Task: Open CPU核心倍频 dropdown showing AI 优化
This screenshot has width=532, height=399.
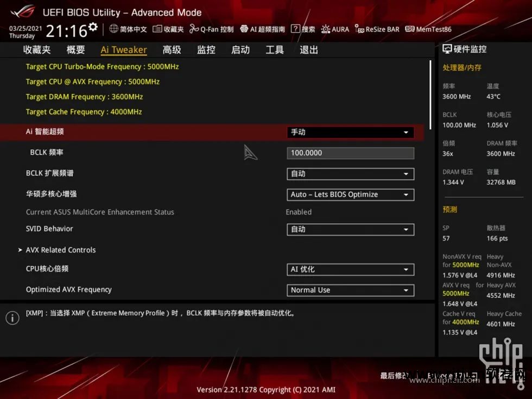Action: click(351, 269)
